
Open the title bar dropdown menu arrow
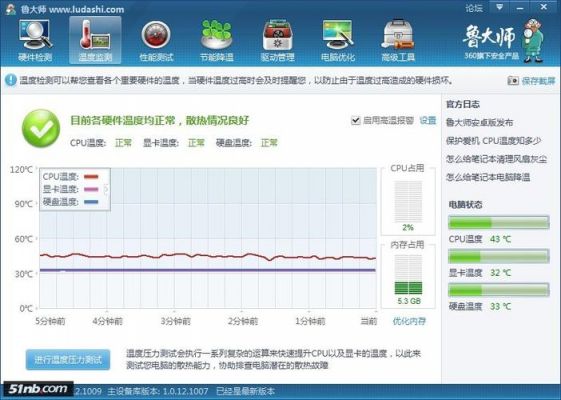(500, 7)
